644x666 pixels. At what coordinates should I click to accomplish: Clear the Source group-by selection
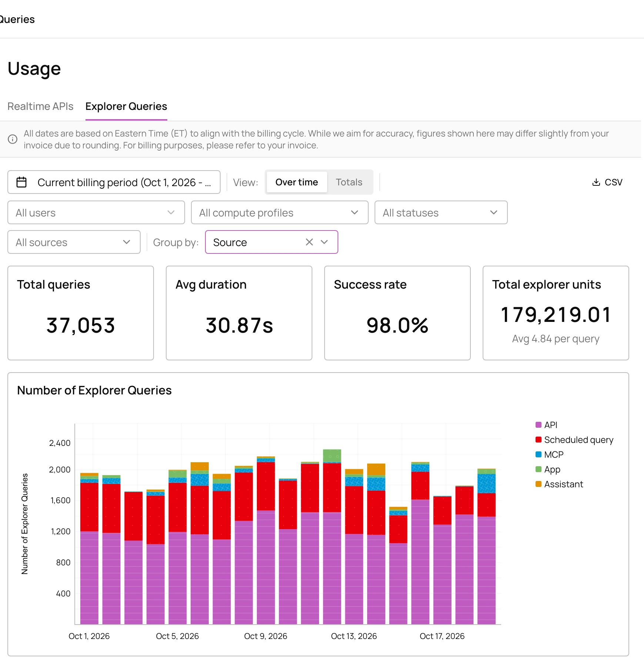309,242
